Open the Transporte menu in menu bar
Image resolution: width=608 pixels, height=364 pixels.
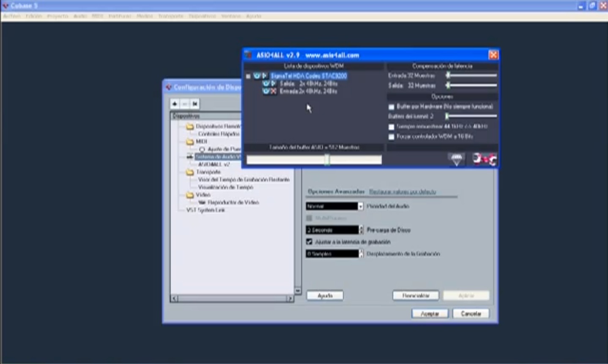[171, 16]
